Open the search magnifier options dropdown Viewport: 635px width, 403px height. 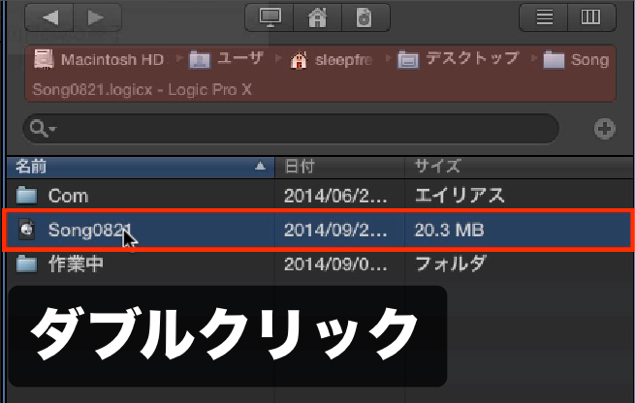coord(42,129)
